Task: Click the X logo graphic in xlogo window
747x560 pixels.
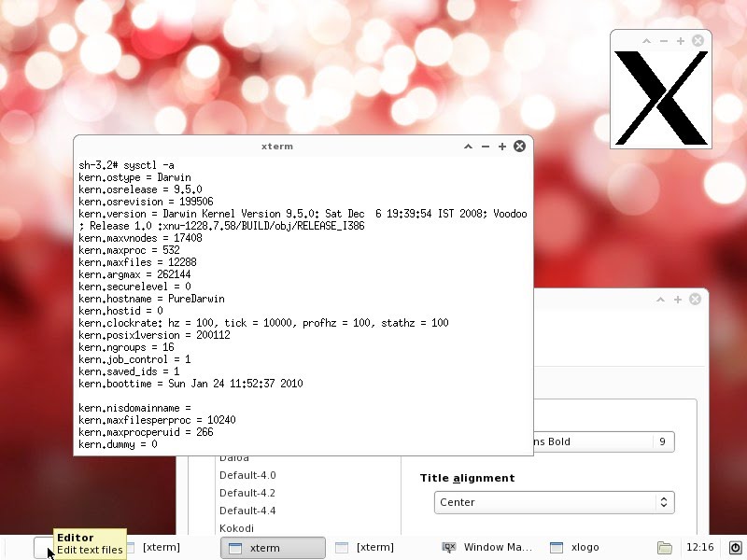Action: click(x=661, y=98)
